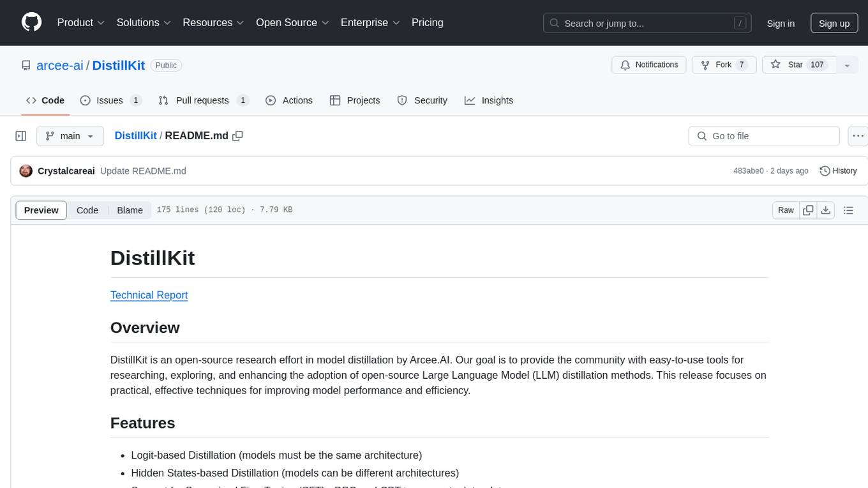
Task: Click the Public repository badge
Action: [167, 65]
